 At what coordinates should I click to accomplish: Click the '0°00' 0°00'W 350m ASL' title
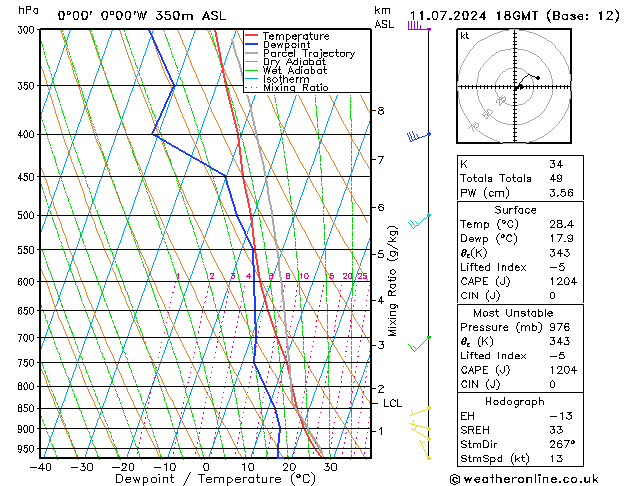pyautogui.click(x=142, y=16)
